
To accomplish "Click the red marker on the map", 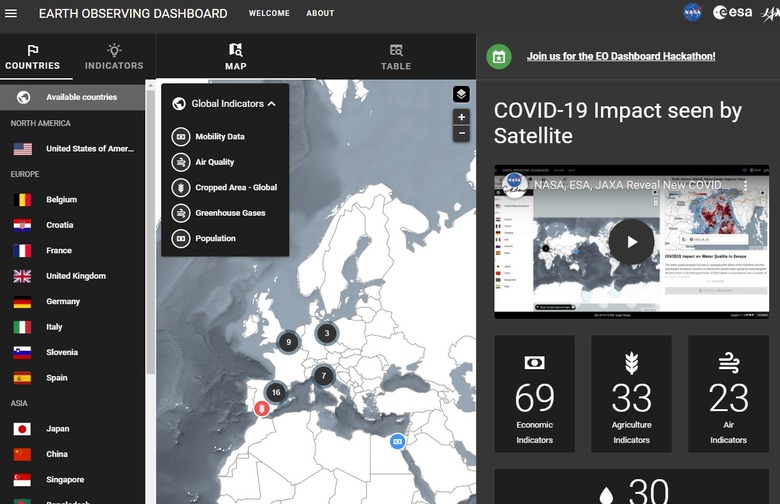I will pyautogui.click(x=261, y=408).
